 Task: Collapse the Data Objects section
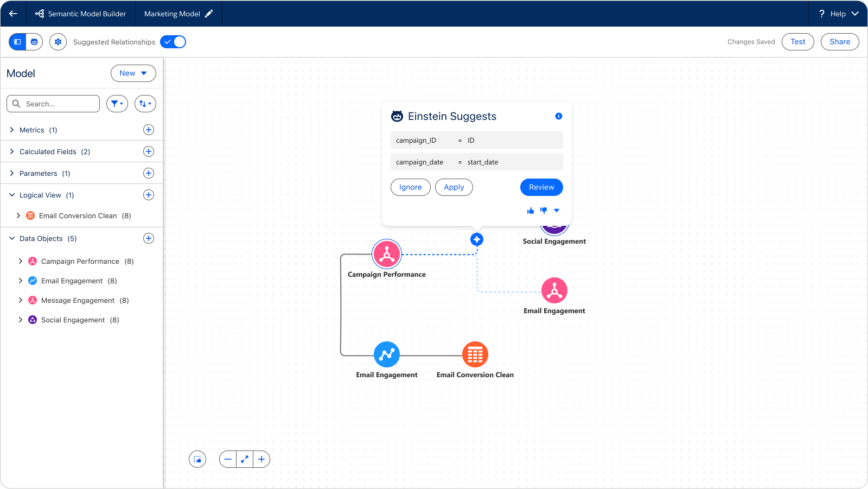click(x=12, y=238)
